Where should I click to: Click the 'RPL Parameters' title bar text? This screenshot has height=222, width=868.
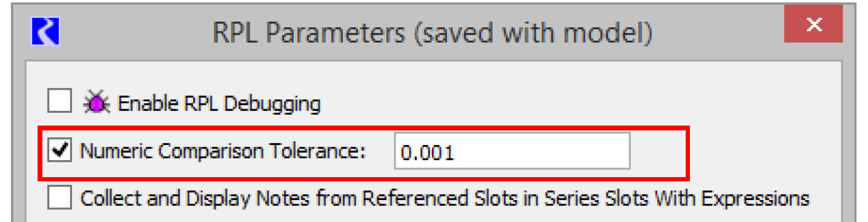click(308, 33)
